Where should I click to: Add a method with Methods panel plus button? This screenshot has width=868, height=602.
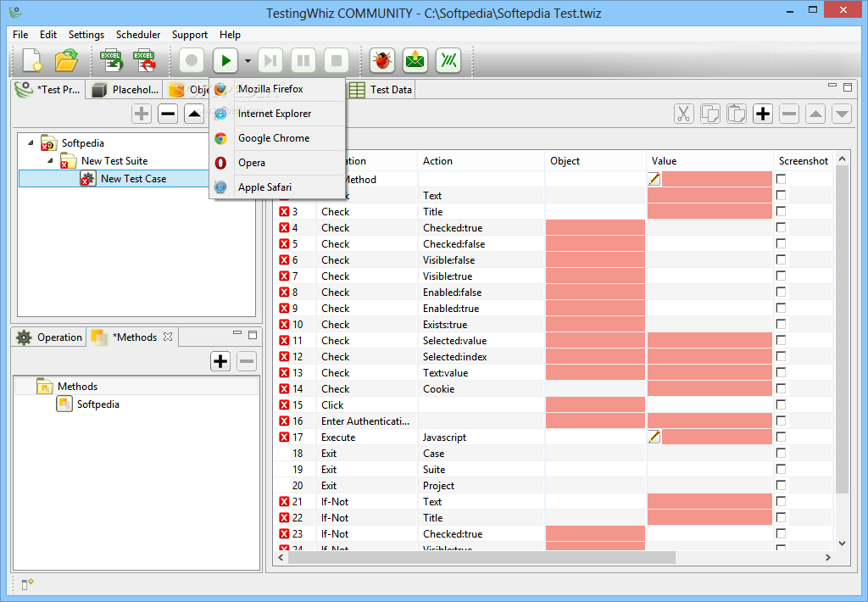pyautogui.click(x=220, y=361)
